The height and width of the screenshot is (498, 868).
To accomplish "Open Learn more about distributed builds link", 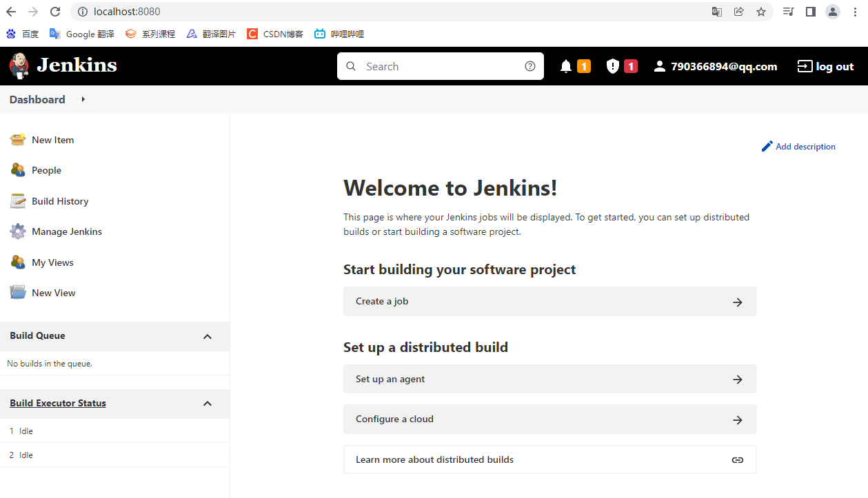I will 550,460.
